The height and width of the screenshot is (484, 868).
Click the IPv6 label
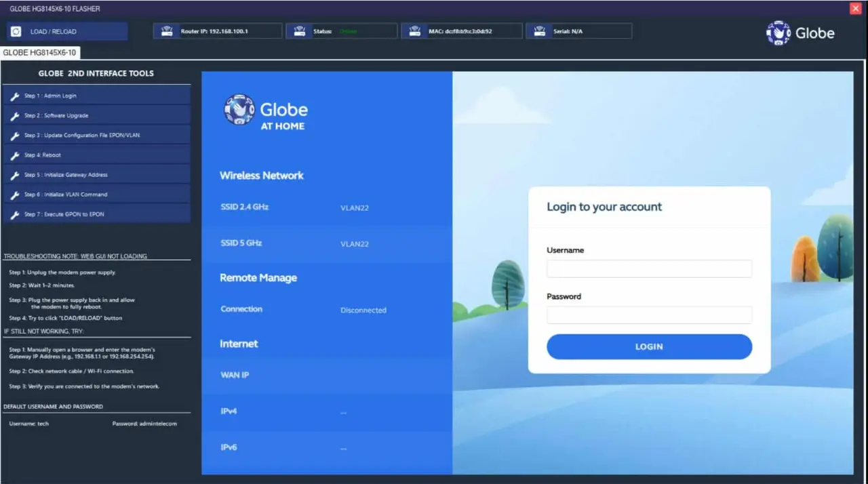coord(229,447)
